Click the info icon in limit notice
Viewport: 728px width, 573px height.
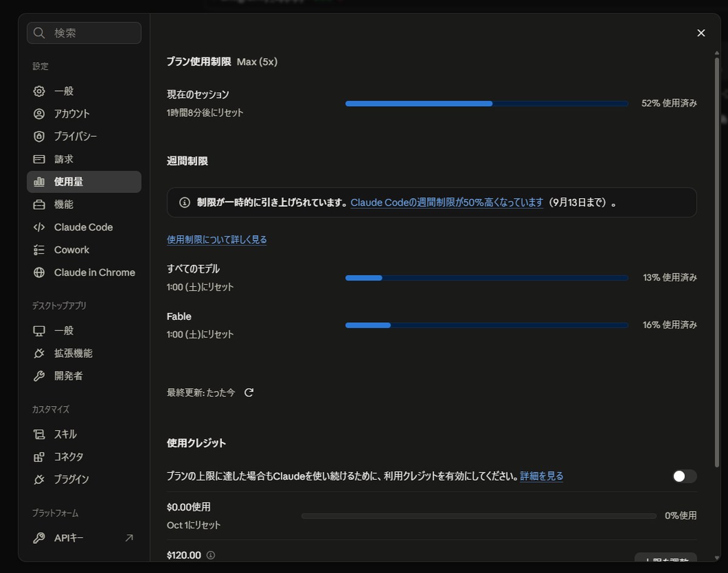[185, 203]
